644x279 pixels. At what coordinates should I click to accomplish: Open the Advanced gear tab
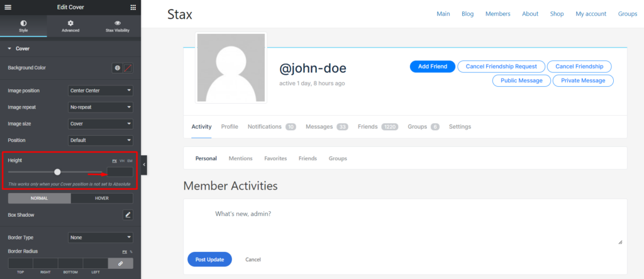click(x=70, y=26)
